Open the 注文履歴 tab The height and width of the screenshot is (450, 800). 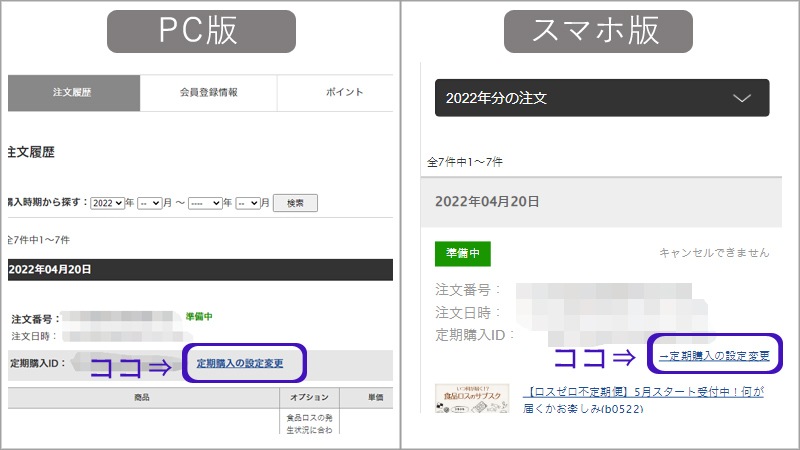(73, 93)
